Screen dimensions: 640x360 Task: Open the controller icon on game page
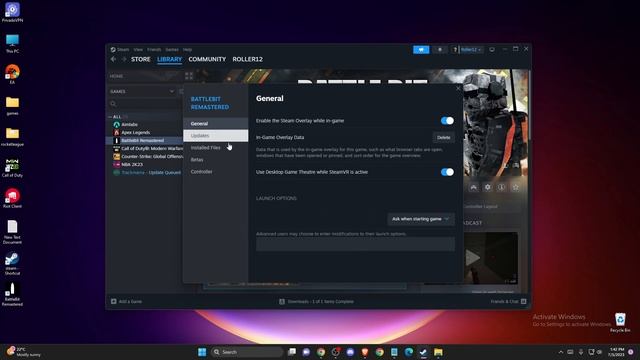coord(473,187)
